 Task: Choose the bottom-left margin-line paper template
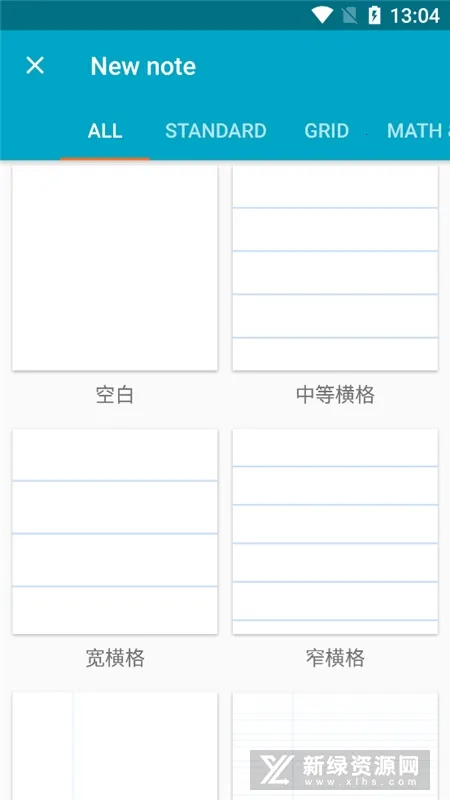pos(115,746)
